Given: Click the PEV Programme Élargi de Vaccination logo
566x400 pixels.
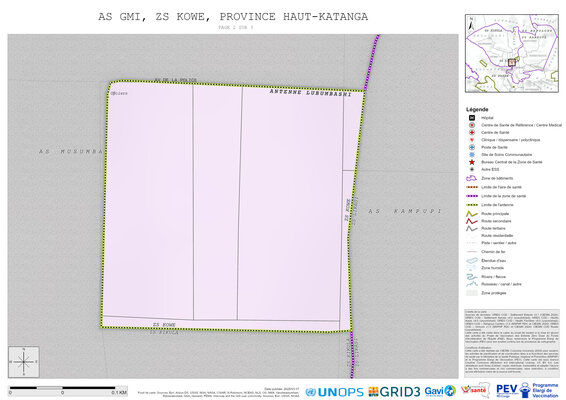Looking at the screenshot, I should tap(527, 390).
